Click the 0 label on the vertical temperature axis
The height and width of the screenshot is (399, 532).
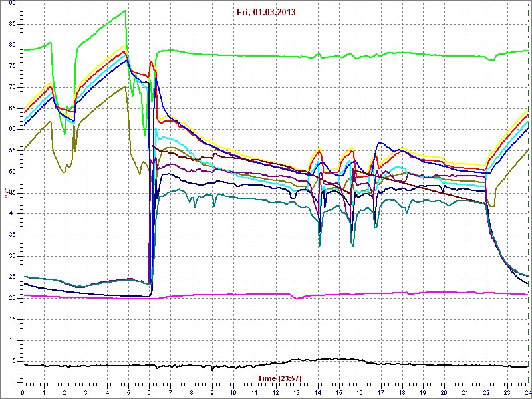pos(15,382)
